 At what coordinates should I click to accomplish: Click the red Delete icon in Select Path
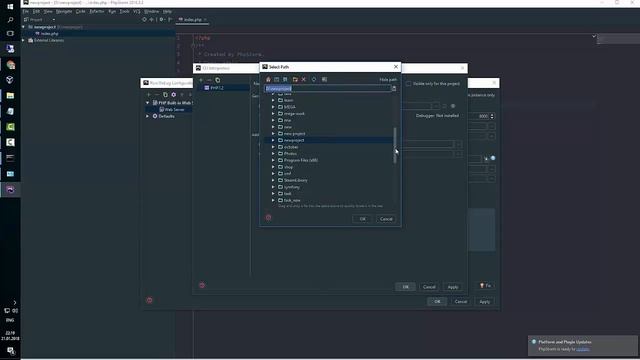pos(304,80)
